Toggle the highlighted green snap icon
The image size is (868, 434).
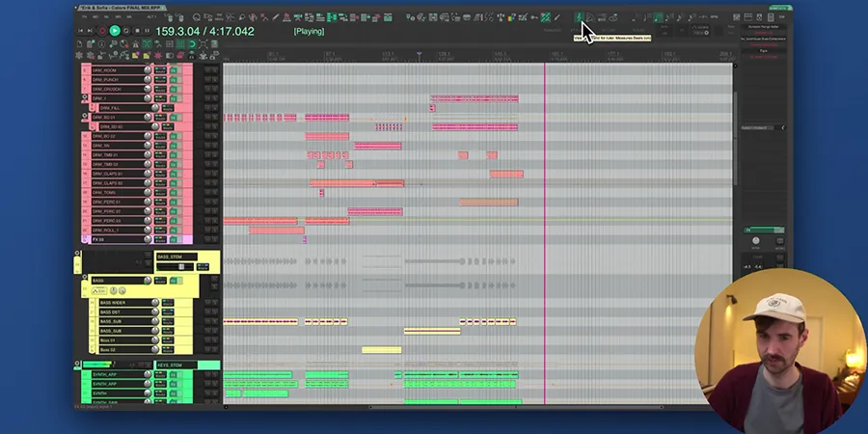point(192,44)
